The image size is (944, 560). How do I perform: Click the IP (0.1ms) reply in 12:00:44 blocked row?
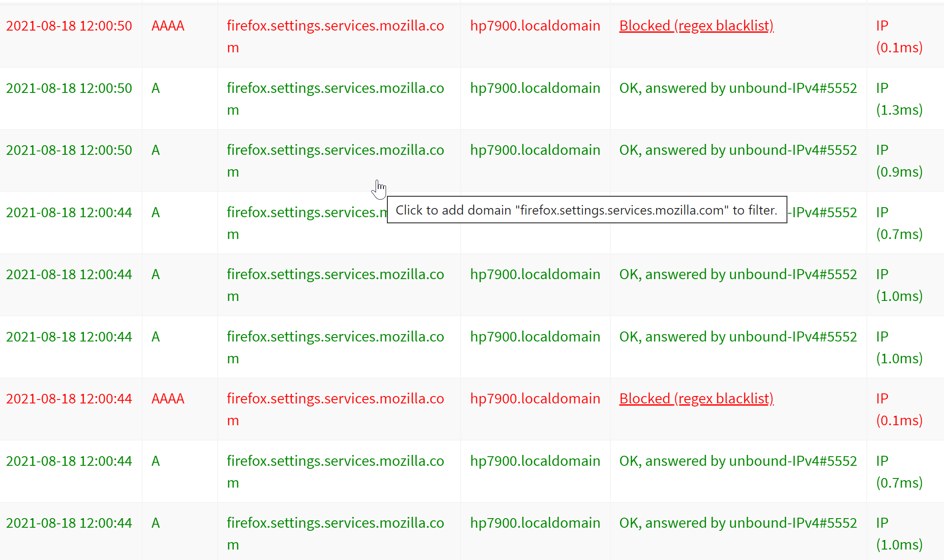point(900,410)
